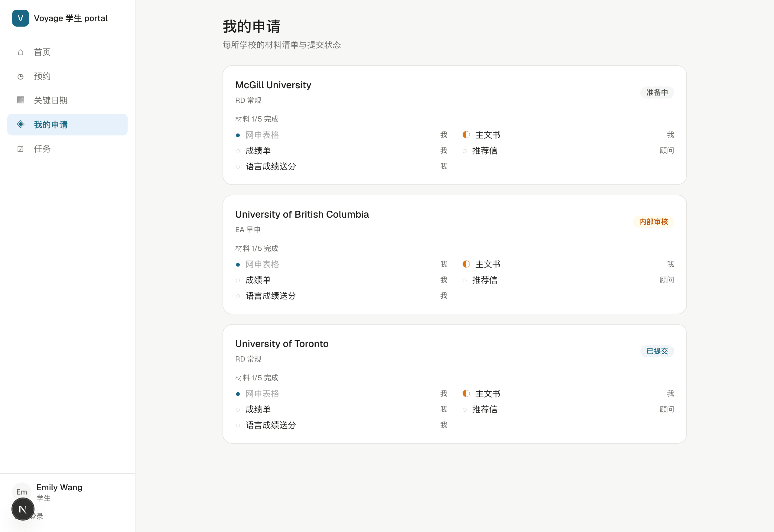Click the 已提交 status badge for Toronto
The image size is (774, 532).
click(x=657, y=351)
